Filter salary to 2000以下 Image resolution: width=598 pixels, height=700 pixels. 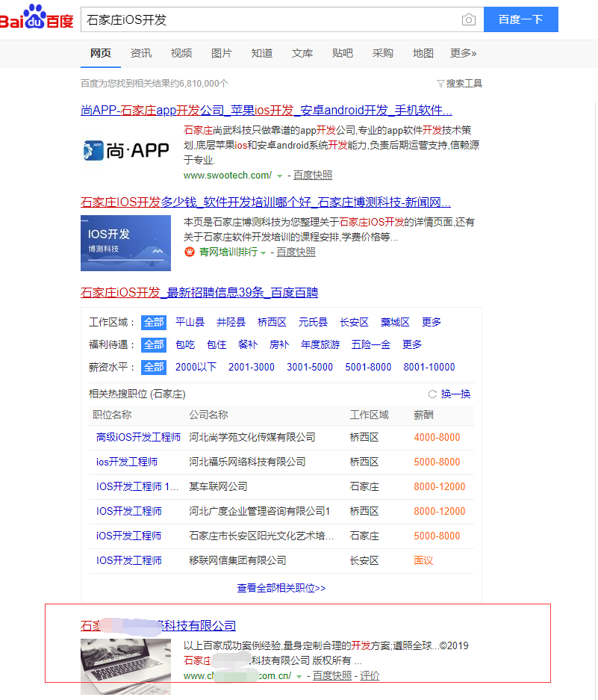click(196, 367)
